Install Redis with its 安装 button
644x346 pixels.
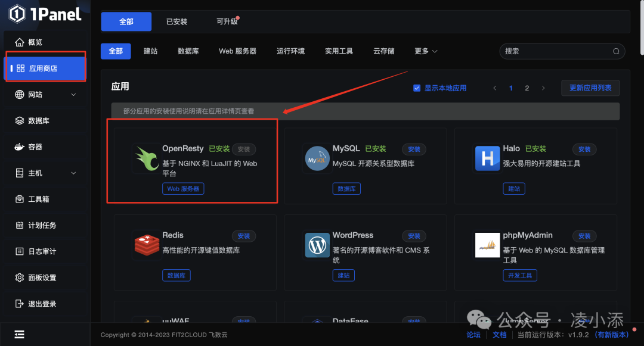tap(243, 236)
